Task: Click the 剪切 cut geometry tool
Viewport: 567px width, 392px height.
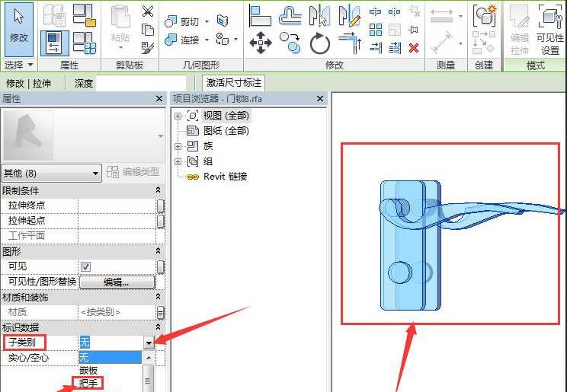Action: point(182,21)
